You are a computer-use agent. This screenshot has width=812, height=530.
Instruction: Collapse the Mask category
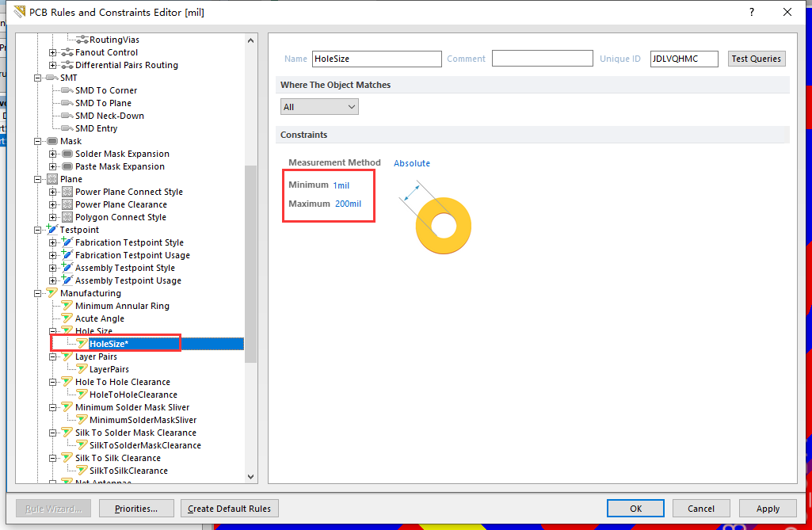pos(38,141)
